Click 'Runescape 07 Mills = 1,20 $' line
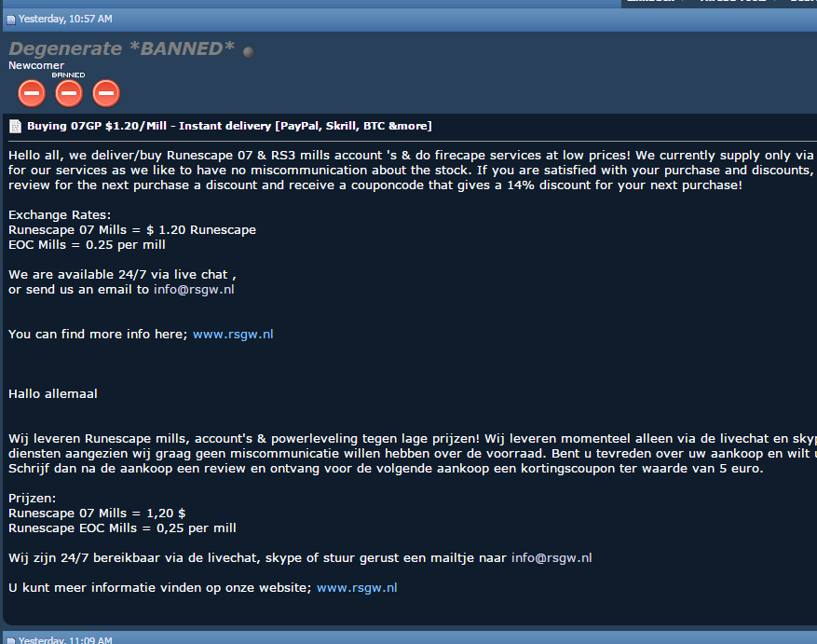The width and height of the screenshot is (817, 644). tap(97, 514)
